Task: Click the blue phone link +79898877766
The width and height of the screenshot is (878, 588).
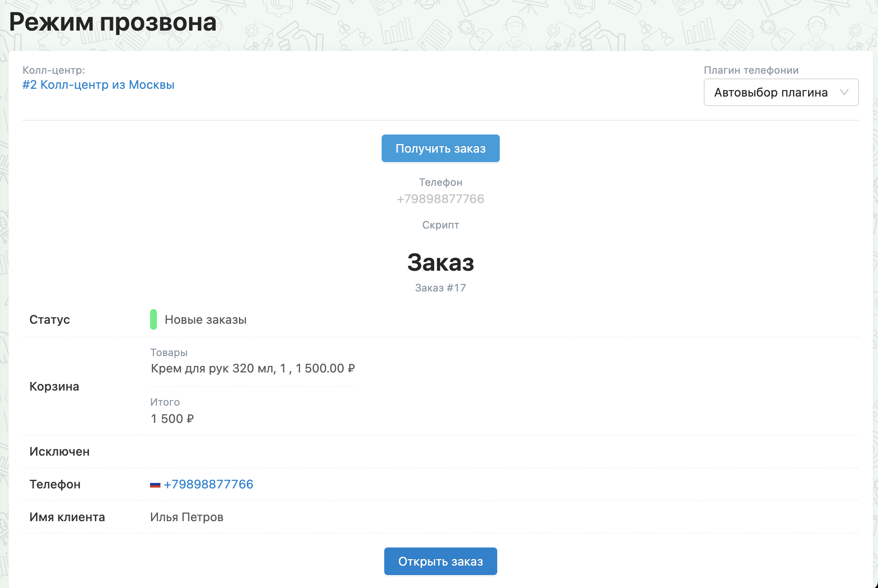Action: click(x=208, y=484)
